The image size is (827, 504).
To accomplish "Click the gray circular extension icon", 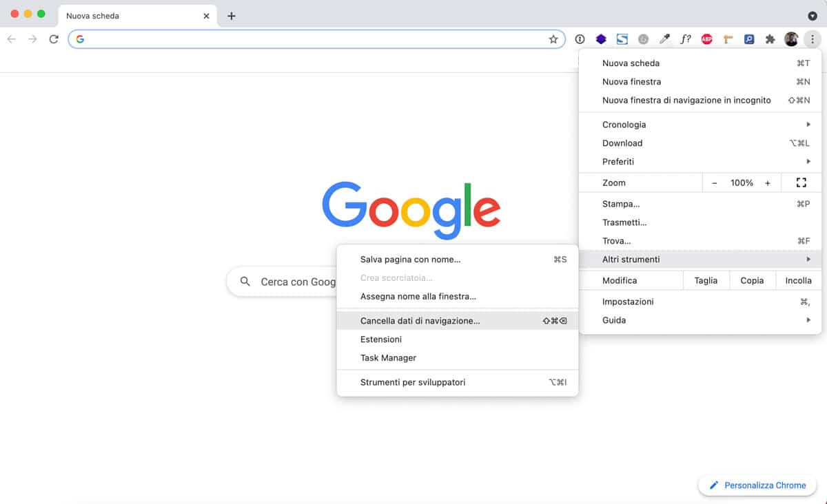I will (644, 39).
